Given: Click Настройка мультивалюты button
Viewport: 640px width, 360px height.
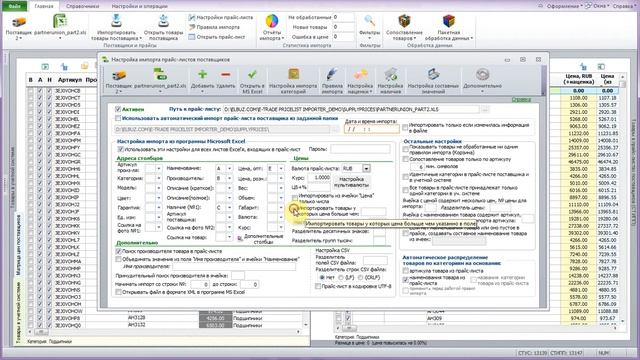Looking at the screenshot, I should tap(351, 182).
